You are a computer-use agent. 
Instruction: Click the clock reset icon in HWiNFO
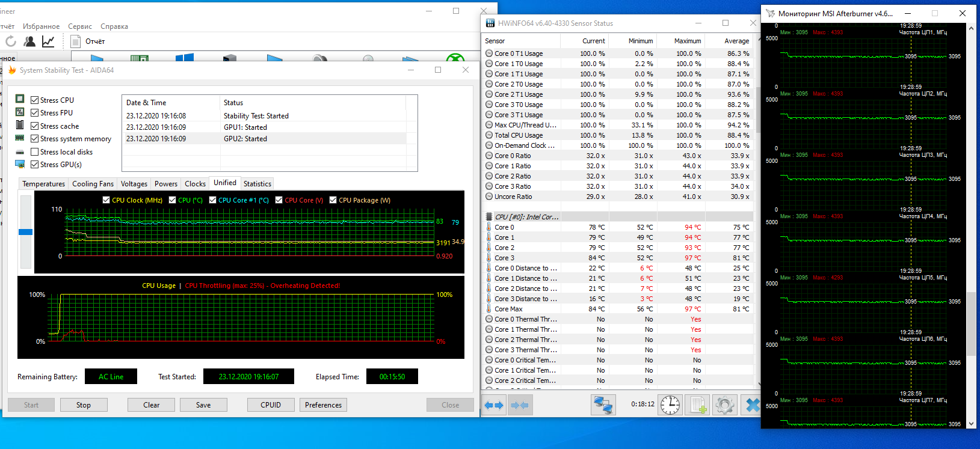[670, 405]
